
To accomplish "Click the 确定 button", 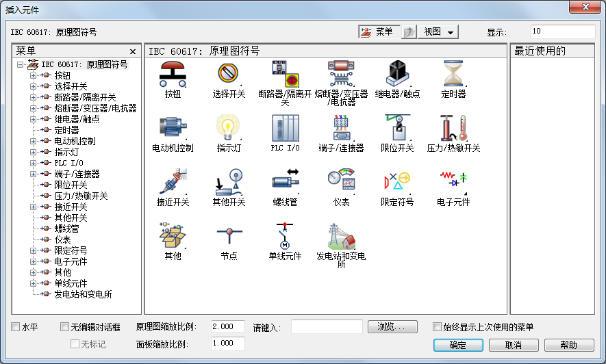I will [x=458, y=345].
